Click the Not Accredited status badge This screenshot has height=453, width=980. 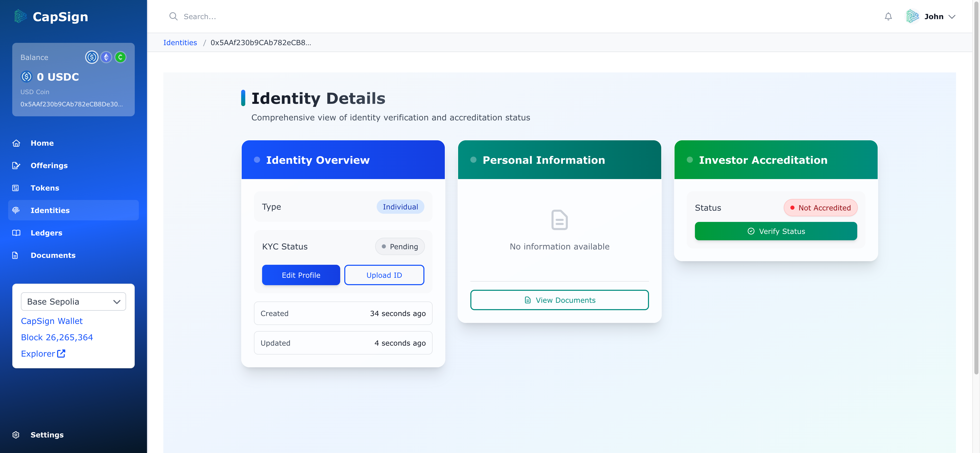(820, 208)
